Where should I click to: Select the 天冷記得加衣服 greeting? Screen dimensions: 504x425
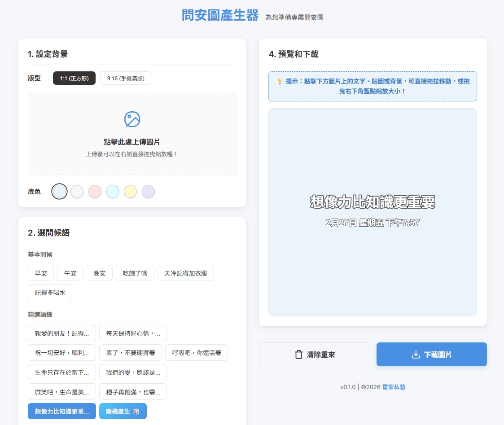185,273
